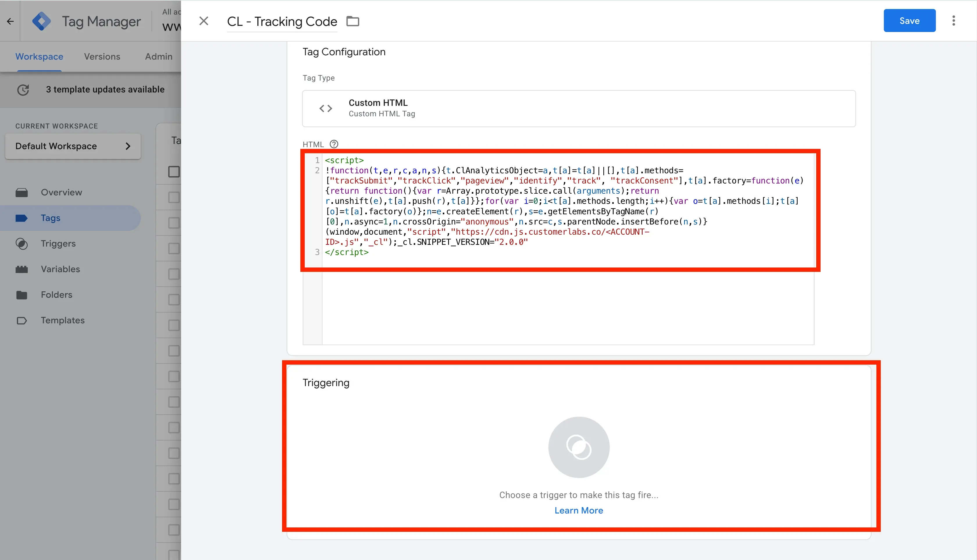Click the CURRENT WORKSPACE label
Screen dimensions: 977x560
[56, 126]
